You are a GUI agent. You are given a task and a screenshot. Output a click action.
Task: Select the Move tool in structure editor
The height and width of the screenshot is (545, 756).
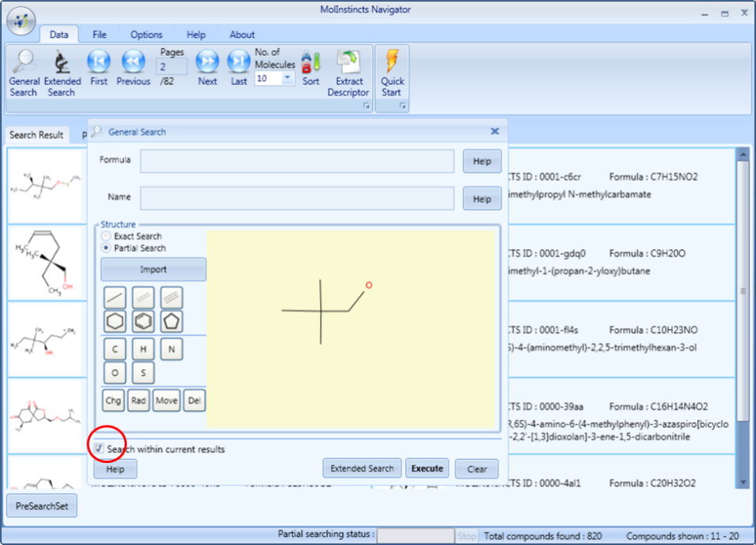point(166,401)
